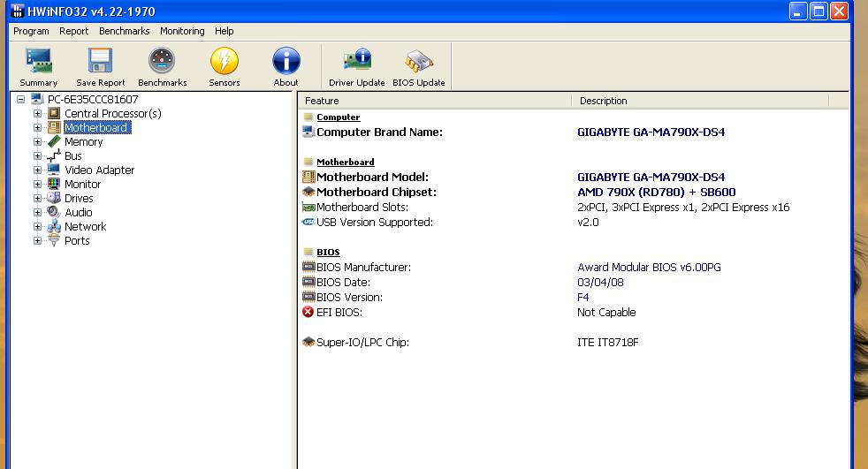Viewport: 868px width, 469px height.
Task: Open the Sensors lightning icon
Action: (225, 61)
